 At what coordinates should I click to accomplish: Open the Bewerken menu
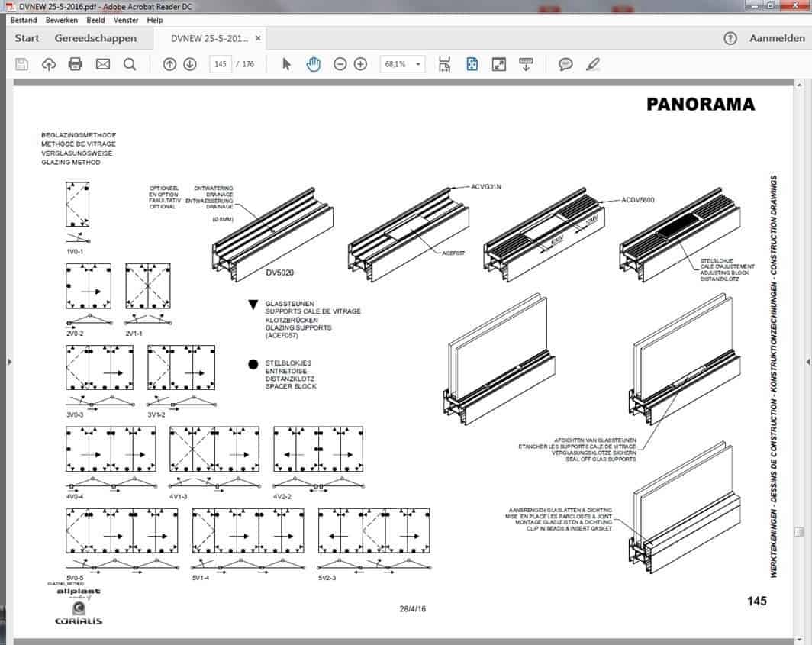62,20
